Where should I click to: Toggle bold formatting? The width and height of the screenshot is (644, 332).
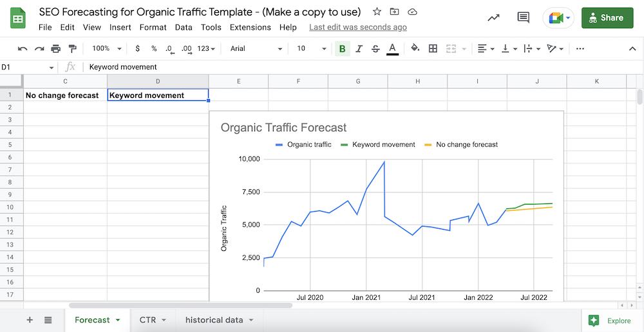(342, 49)
